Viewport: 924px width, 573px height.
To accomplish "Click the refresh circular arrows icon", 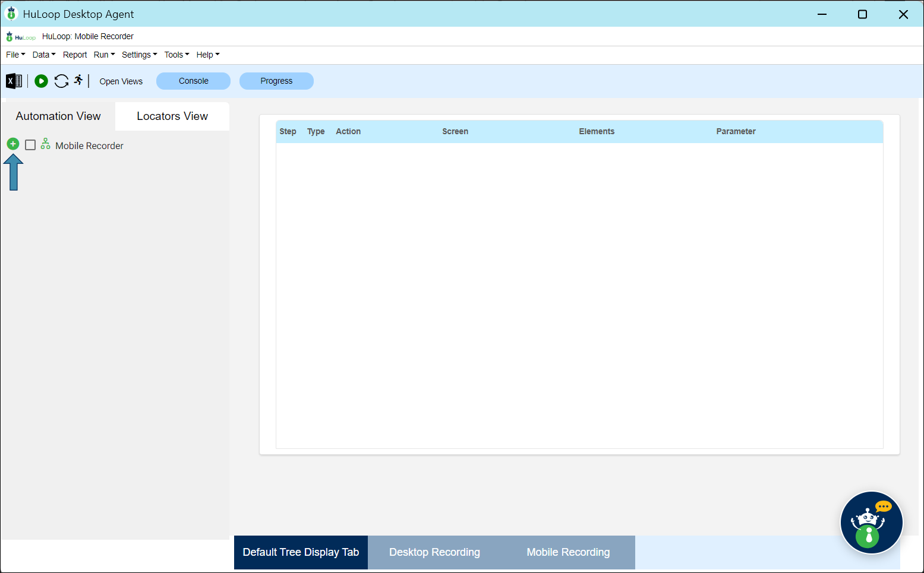I will (61, 81).
